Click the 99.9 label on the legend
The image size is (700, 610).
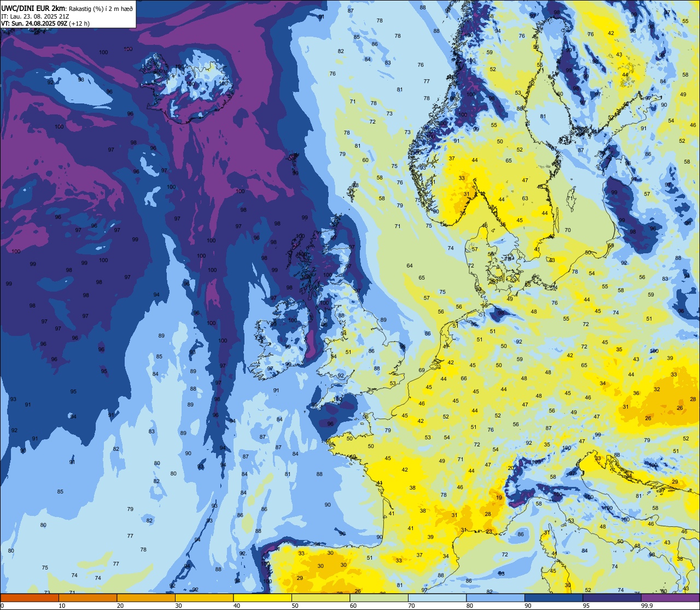[647, 606]
